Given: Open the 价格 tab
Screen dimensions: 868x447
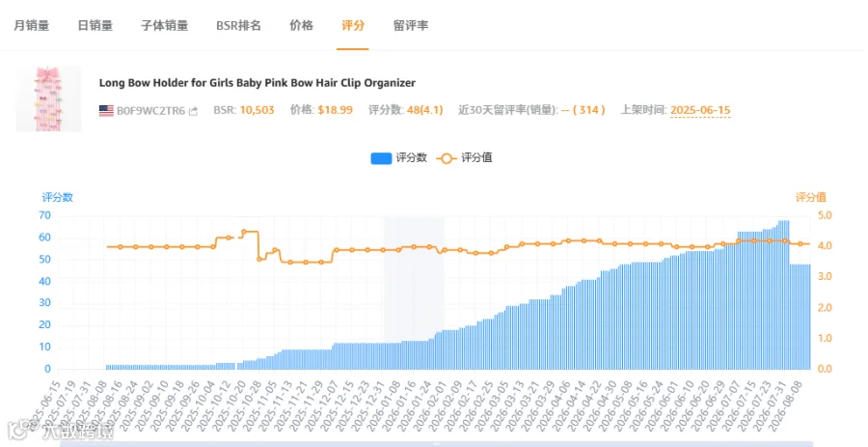Looking at the screenshot, I should [x=301, y=25].
